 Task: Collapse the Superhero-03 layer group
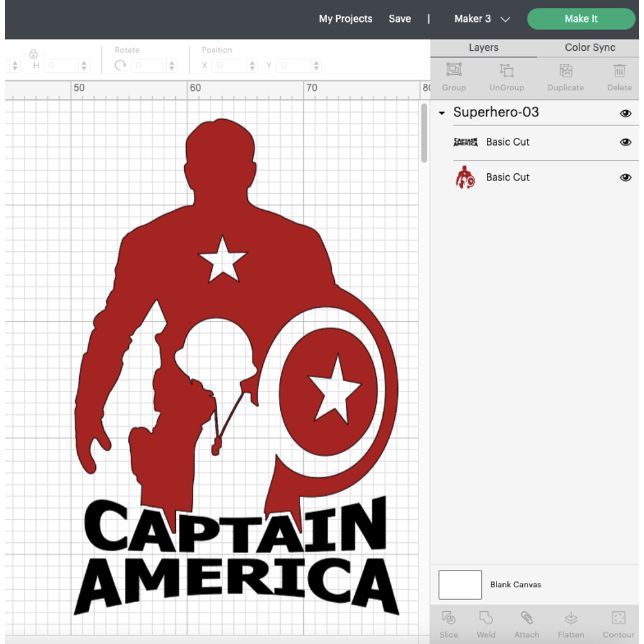pos(442,113)
